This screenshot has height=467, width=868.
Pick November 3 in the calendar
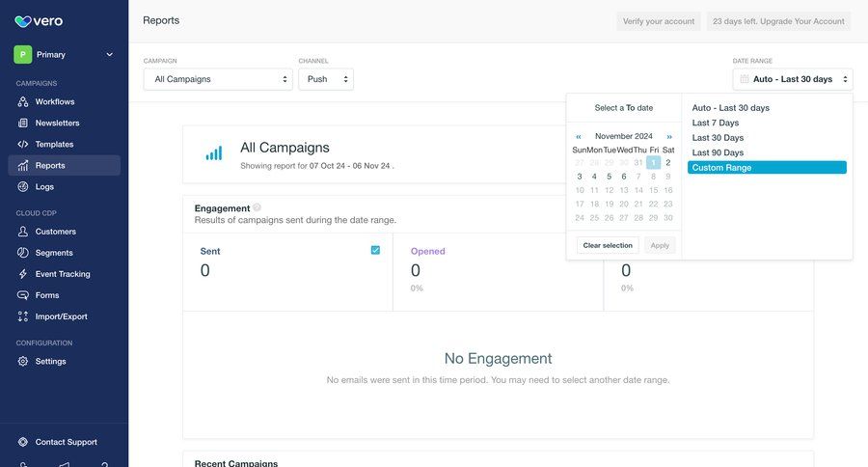pos(580,177)
